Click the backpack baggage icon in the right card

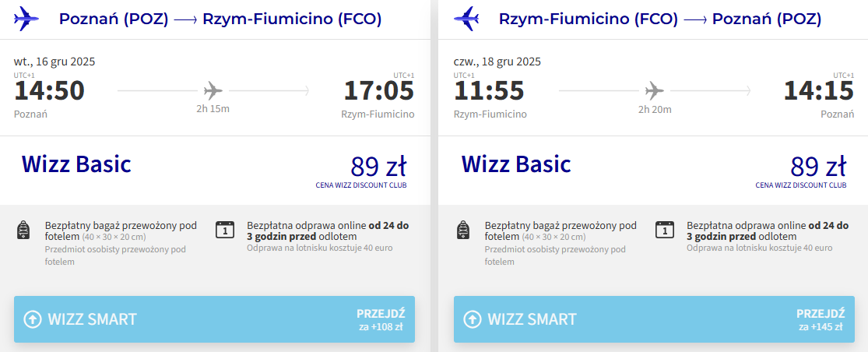point(462,231)
